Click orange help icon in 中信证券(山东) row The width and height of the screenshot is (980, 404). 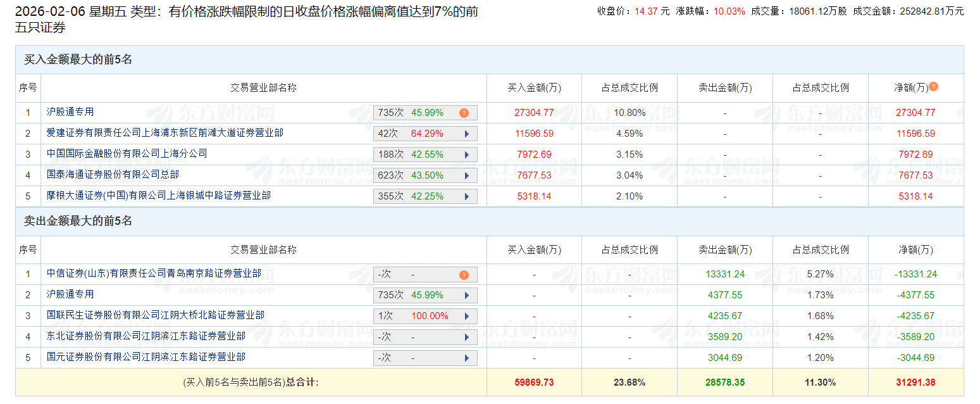[464, 275]
